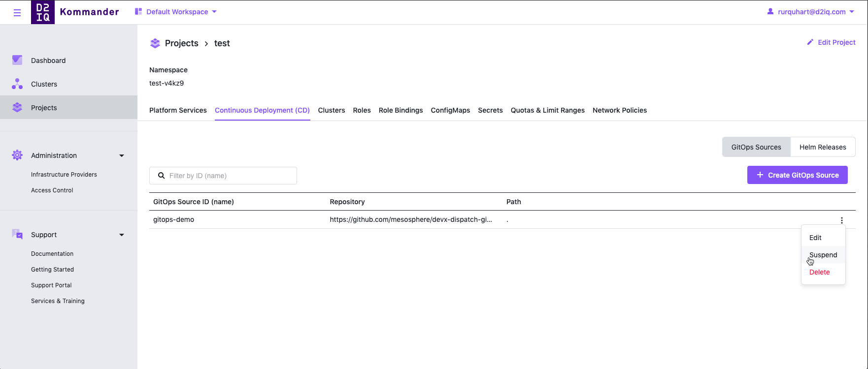
Task: Choose Suspend from the actions menu
Action: tap(823, 255)
